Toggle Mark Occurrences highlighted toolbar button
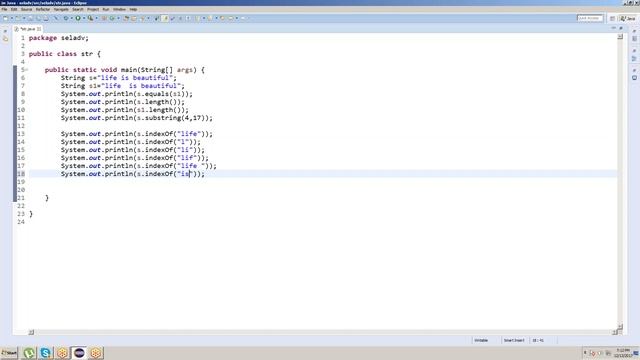 (165, 18)
